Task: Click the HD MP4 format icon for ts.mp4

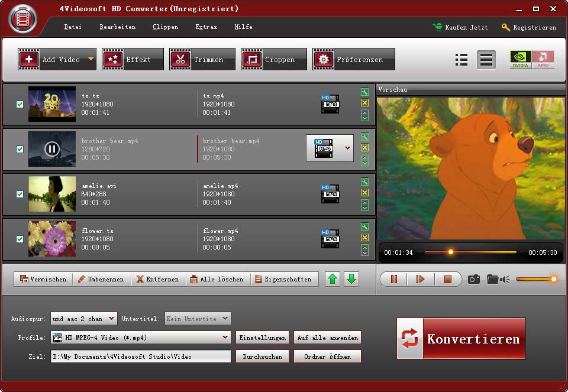Action: click(x=330, y=104)
